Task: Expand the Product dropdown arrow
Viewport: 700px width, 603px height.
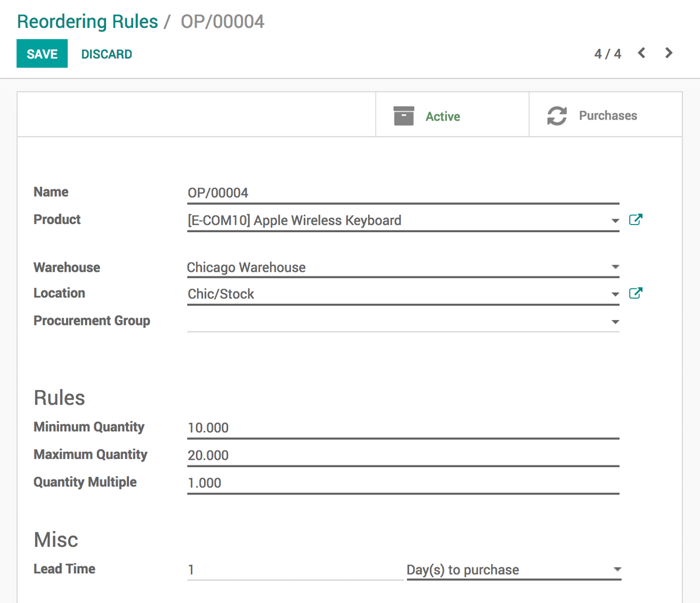Action: (x=615, y=221)
